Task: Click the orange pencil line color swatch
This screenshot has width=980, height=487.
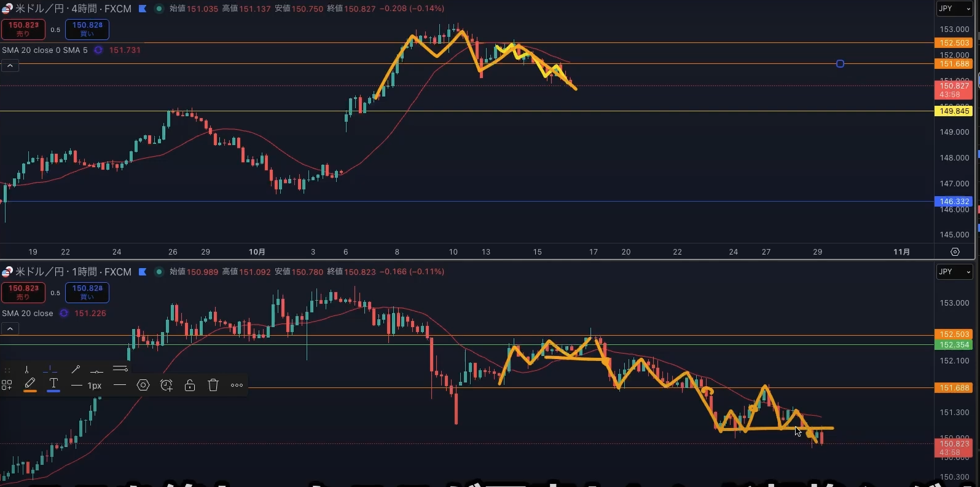Action: tap(29, 384)
